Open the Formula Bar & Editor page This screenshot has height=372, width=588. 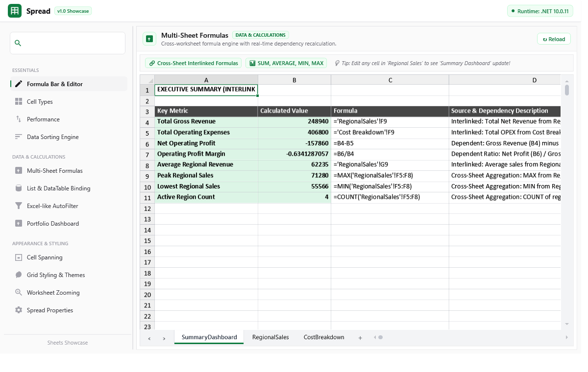click(69, 84)
